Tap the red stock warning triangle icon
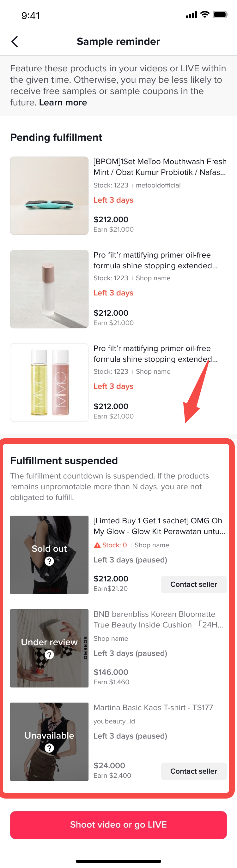This screenshot has height=868, width=237. (x=97, y=545)
